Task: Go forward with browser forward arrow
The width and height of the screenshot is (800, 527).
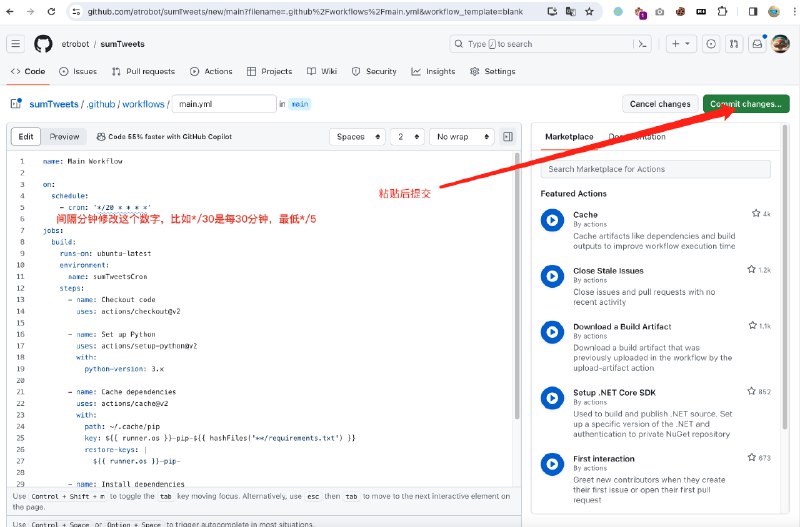Action: click(x=31, y=11)
